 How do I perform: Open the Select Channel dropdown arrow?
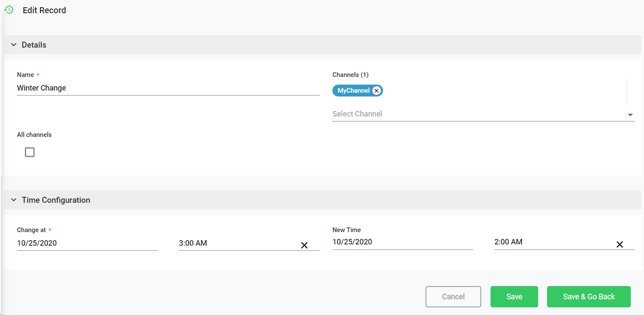[x=630, y=115]
